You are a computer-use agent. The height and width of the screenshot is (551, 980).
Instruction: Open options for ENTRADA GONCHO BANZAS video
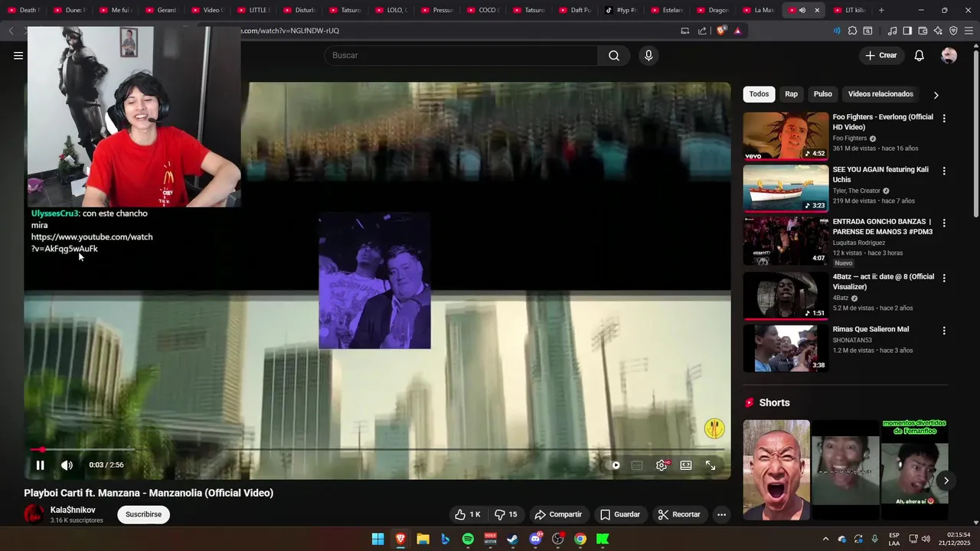pyautogui.click(x=944, y=223)
